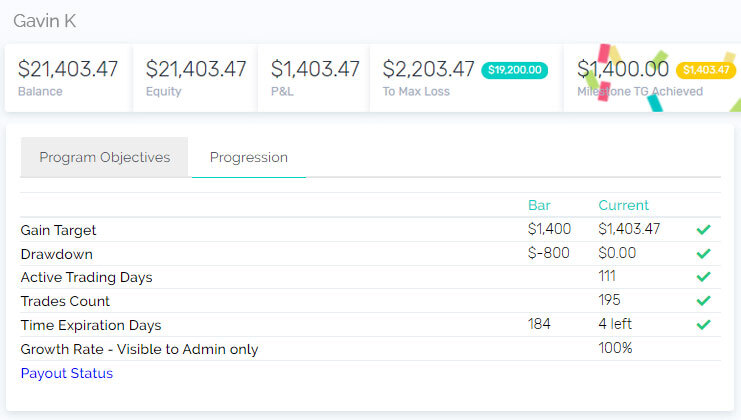Click the Gain Target green checkmark
This screenshot has height=420, width=741.
703,230
